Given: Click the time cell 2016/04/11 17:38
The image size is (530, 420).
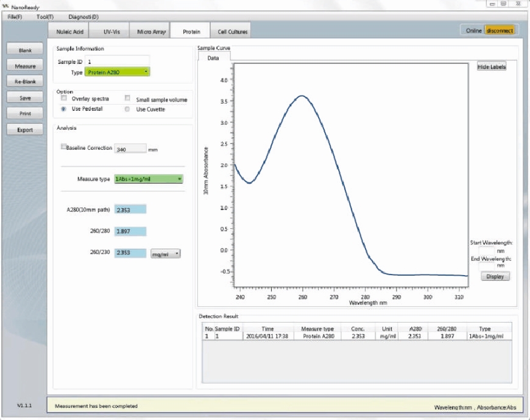Looking at the screenshot, I should pos(267,336).
